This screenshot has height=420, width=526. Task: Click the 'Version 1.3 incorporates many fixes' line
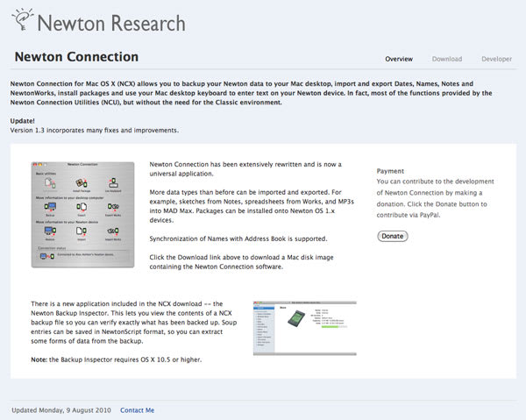pos(95,130)
